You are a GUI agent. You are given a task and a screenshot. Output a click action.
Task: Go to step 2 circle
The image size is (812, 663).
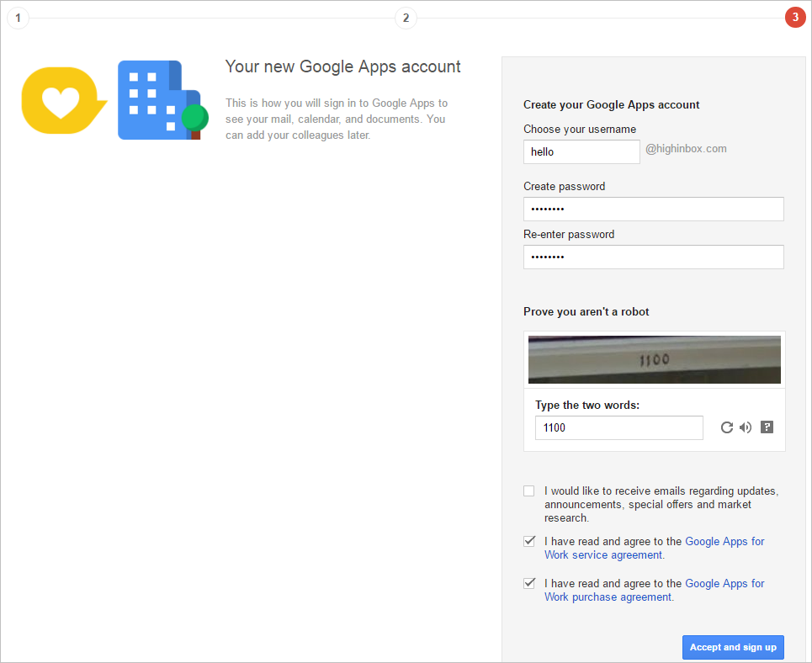tap(406, 19)
